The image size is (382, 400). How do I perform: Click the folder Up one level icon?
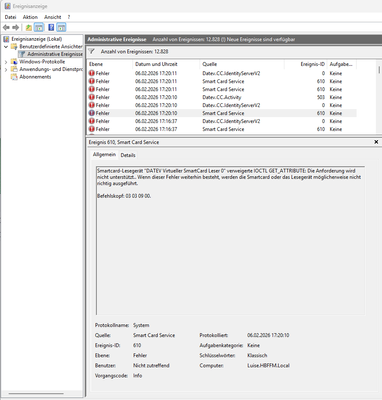point(29,28)
